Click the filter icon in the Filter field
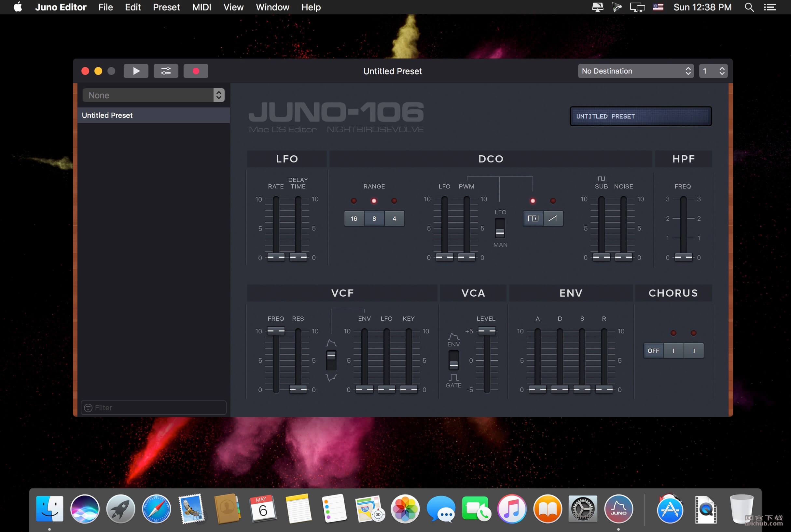 coord(88,408)
